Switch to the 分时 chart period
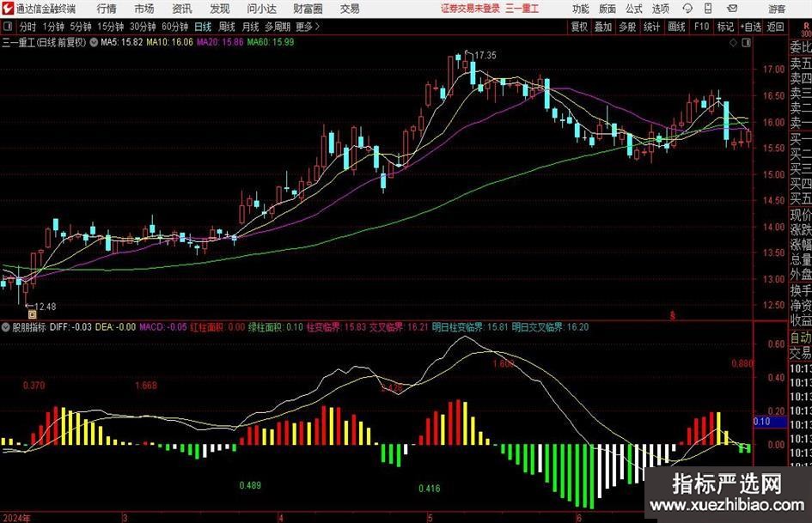This screenshot has height=523, width=812. (28, 27)
